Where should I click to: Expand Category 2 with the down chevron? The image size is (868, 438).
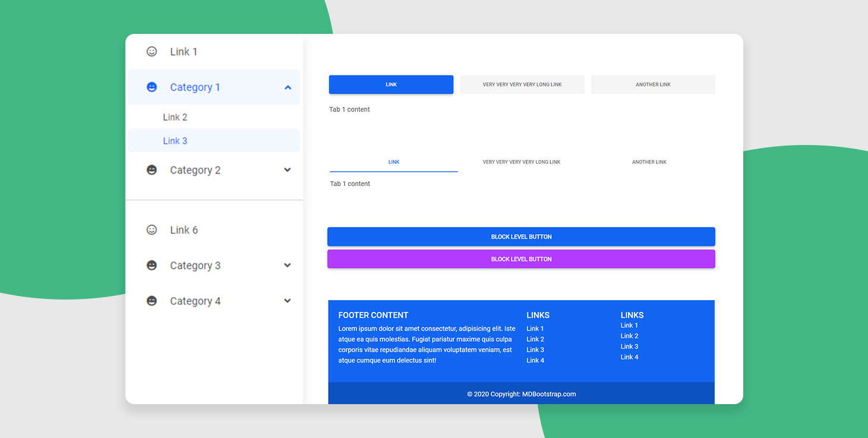click(x=288, y=170)
